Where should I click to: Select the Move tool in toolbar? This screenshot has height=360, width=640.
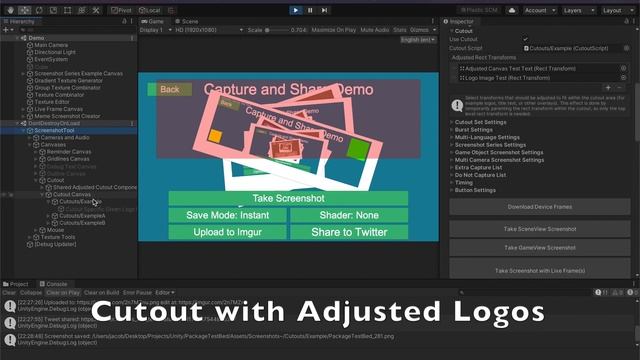pos(24,10)
